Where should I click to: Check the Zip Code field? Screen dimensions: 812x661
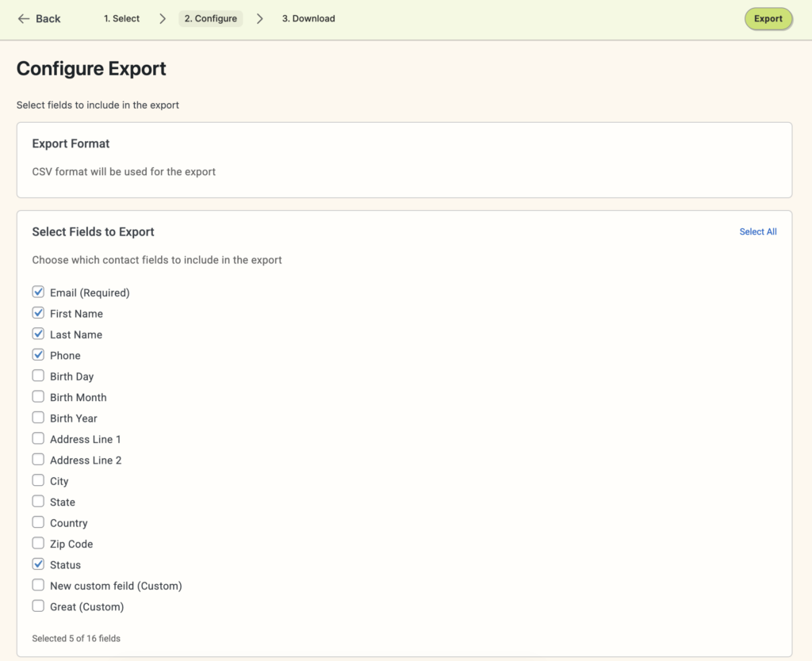tap(38, 543)
